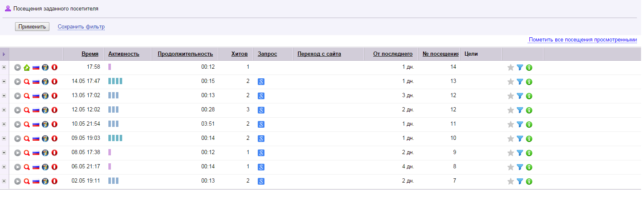Viewport: 644px width, 219px height.
Task: Star the 14.05 17:47 visit as favorite
Action: tap(511, 82)
